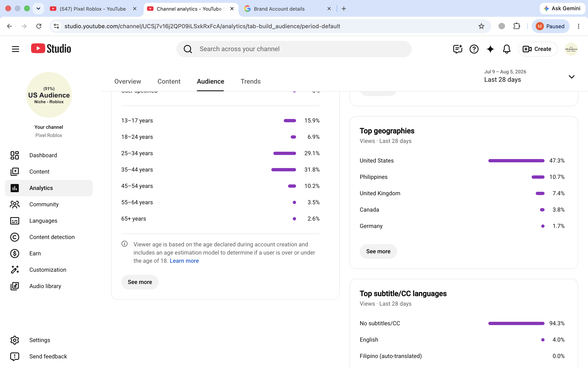Open the comments inbox icon
The height and width of the screenshot is (368, 588).
[458, 49]
